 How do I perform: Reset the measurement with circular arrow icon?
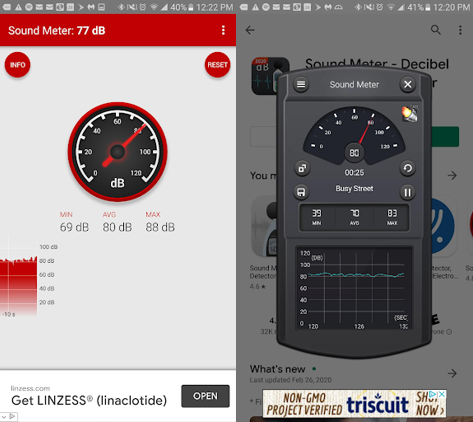pos(408,168)
